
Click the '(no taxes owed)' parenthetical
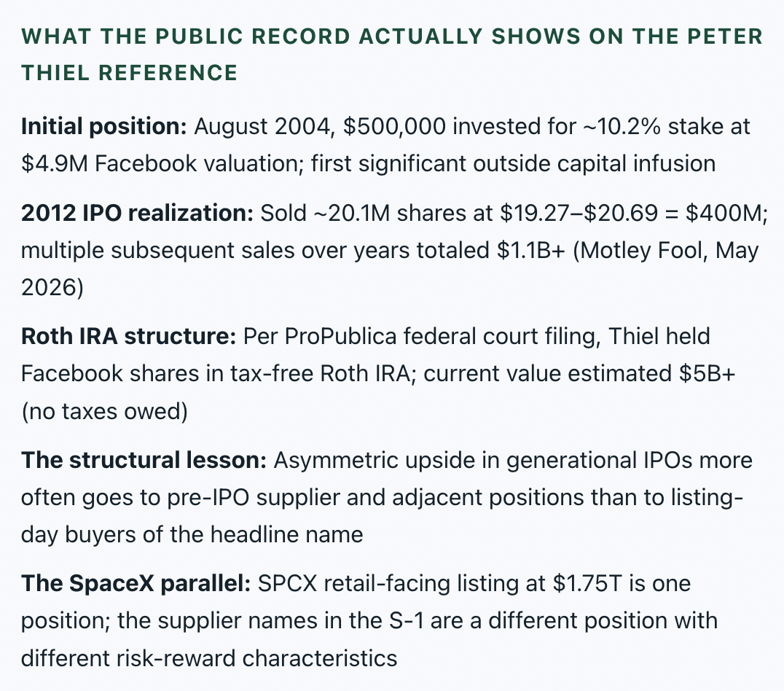click(104, 411)
